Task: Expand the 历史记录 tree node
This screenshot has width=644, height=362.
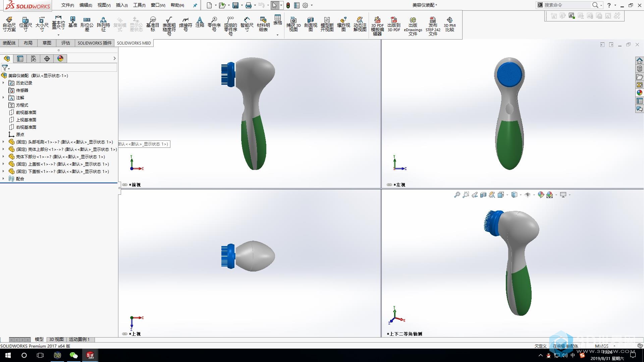Action: tap(3, 83)
